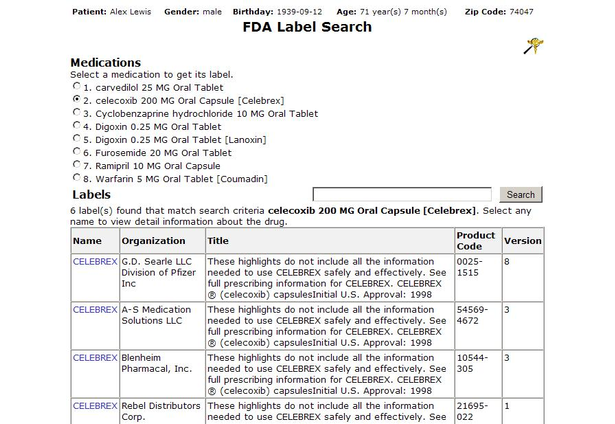The image size is (615, 424).
Task: Click birthday value 1939-09-12
Action: click(300, 12)
